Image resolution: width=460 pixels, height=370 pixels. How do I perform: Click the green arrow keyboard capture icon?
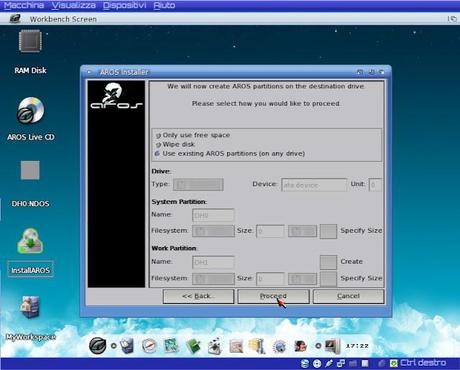(394, 363)
